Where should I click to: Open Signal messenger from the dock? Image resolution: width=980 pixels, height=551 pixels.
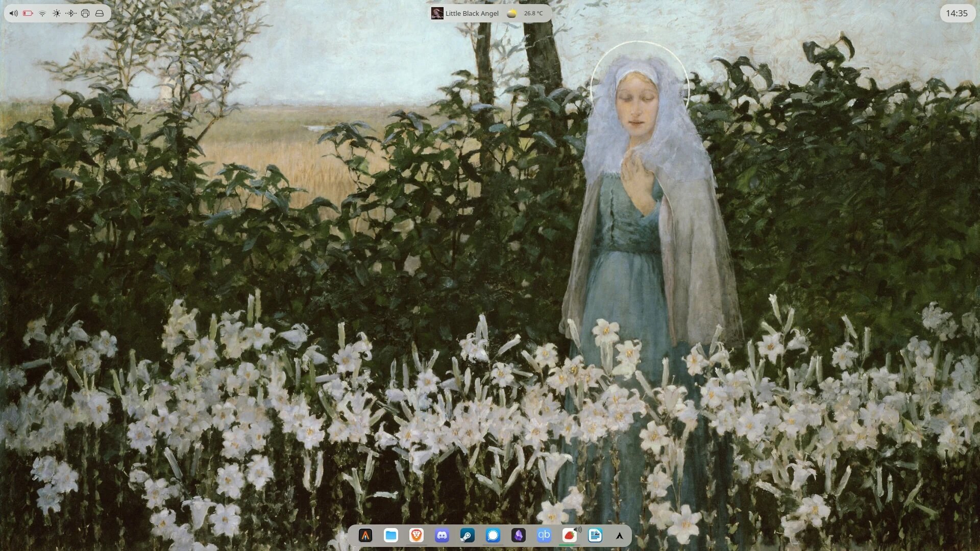pyautogui.click(x=493, y=535)
